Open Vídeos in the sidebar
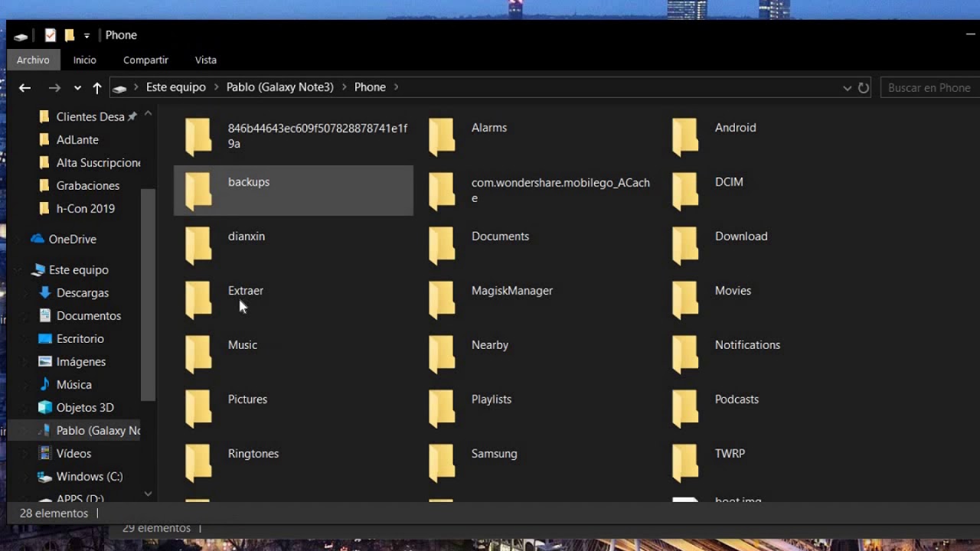The width and height of the screenshot is (980, 551). coord(73,453)
